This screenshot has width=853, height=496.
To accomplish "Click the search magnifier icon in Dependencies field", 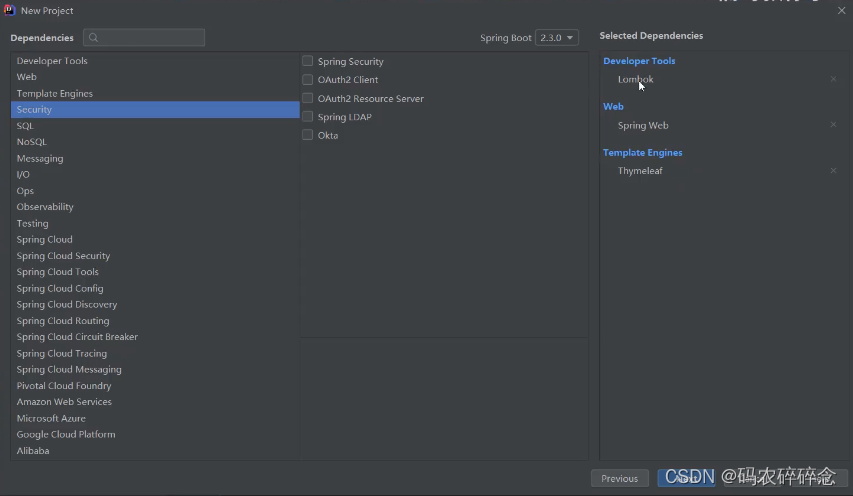I will point(94,38).
